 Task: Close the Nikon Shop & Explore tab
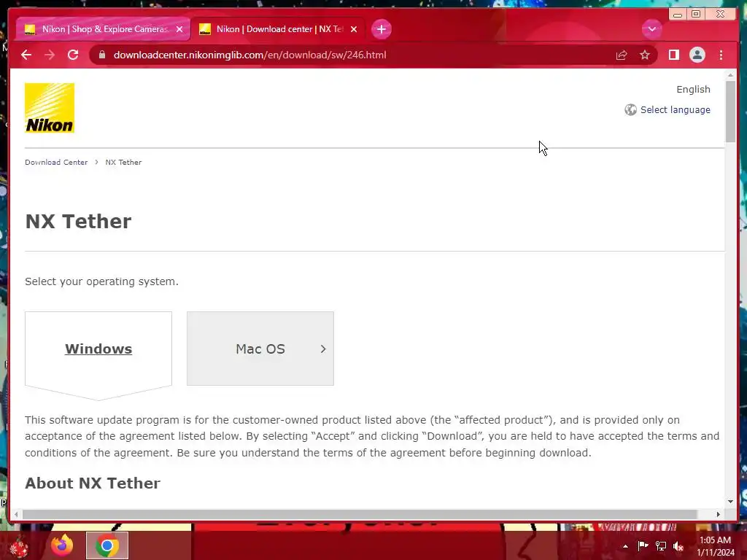click(179, 29)
